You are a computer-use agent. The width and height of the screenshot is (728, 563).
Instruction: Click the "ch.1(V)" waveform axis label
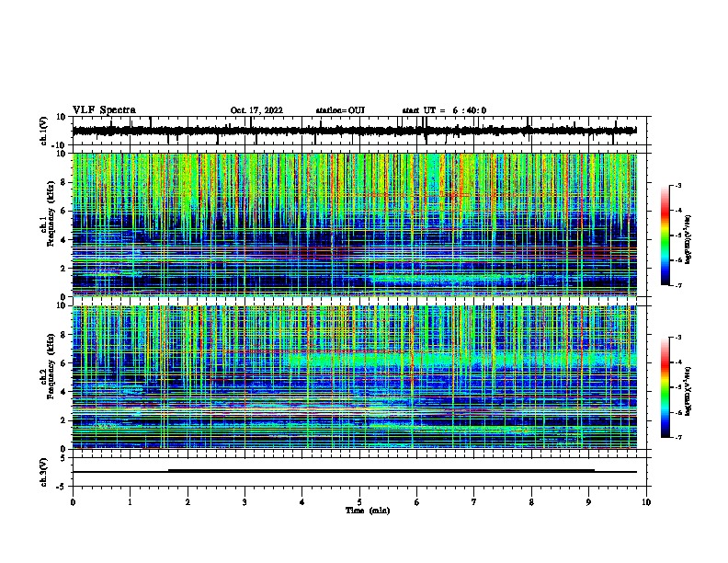pyautogui.click(x=44, y=131)
